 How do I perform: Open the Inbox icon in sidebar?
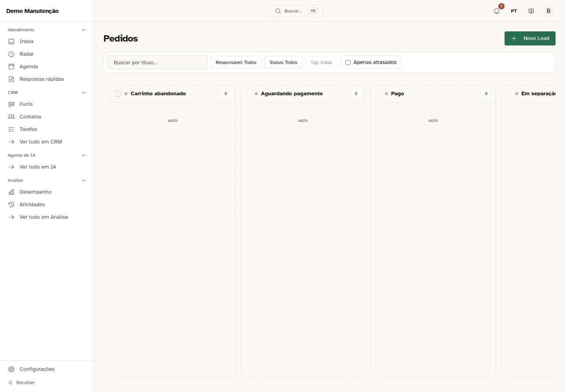pos(11,42)
